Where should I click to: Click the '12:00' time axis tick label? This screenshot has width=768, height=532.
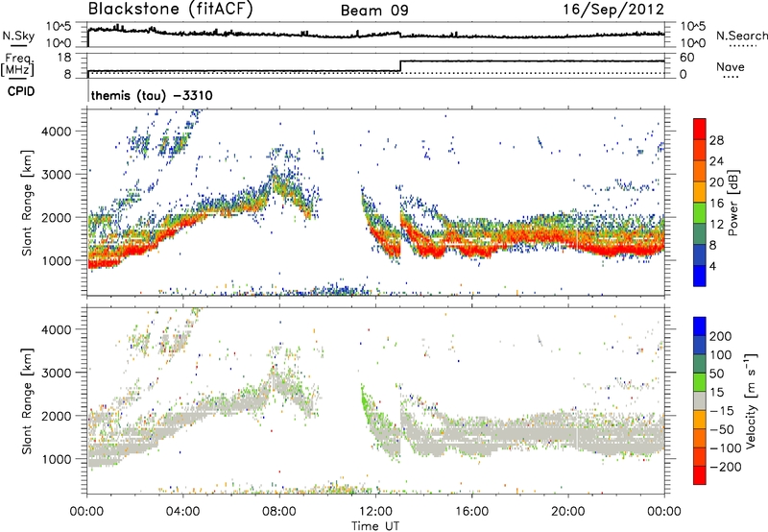coord(375,512)
